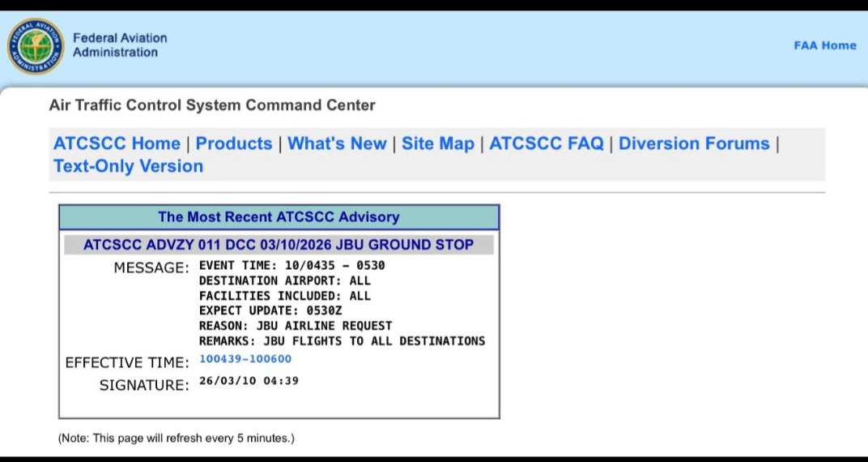The height and width of the screenshot is (462, 868).
Task: Open the ATCSCC FAQ page
Action: click(x=547, y=143)
